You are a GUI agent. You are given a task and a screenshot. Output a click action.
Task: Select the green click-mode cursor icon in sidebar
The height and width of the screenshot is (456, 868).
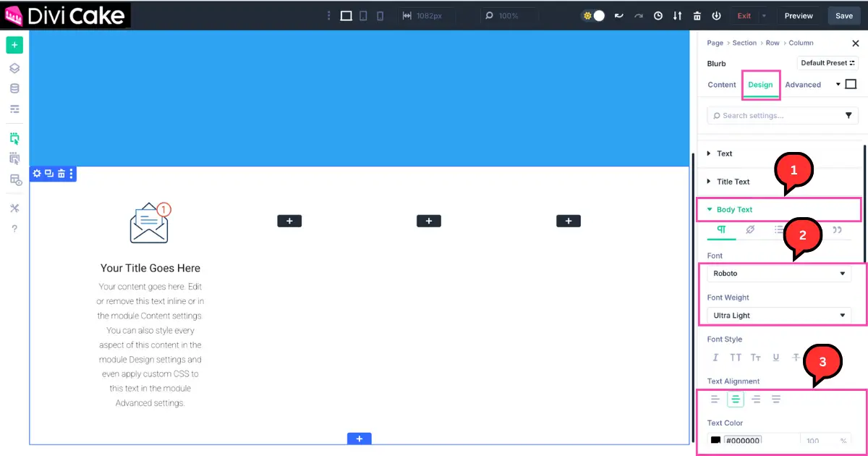click(14, 138)
